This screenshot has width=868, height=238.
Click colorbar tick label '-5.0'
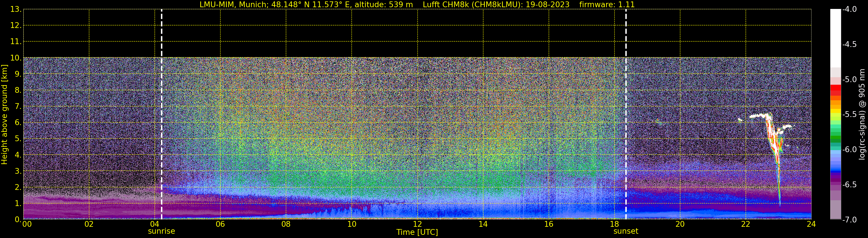(850, 80)
